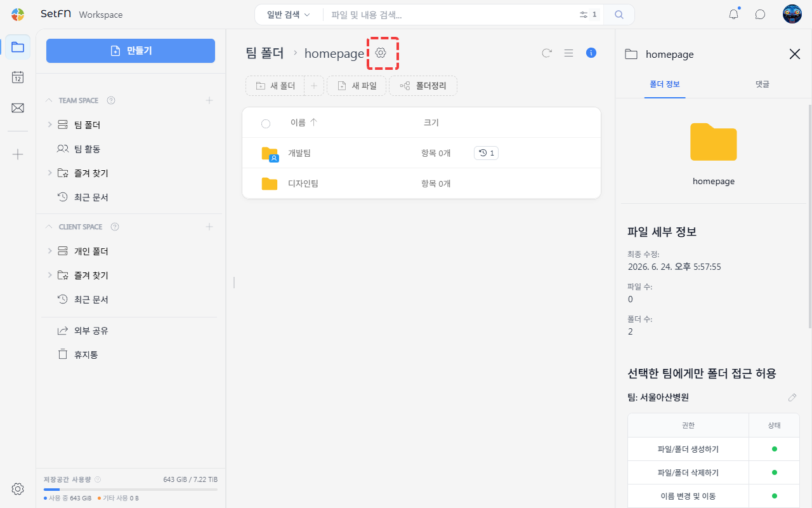Image resolution: width=812 pixels, height=508 pixels.
Task: Click the 파일/폴더 생성하기 permission row
Action: pyautogui.click(x=714, y=449)
